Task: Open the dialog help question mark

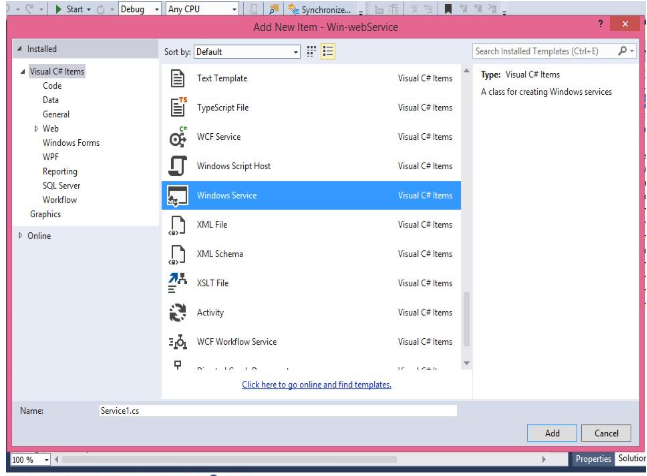Action: 600,24
